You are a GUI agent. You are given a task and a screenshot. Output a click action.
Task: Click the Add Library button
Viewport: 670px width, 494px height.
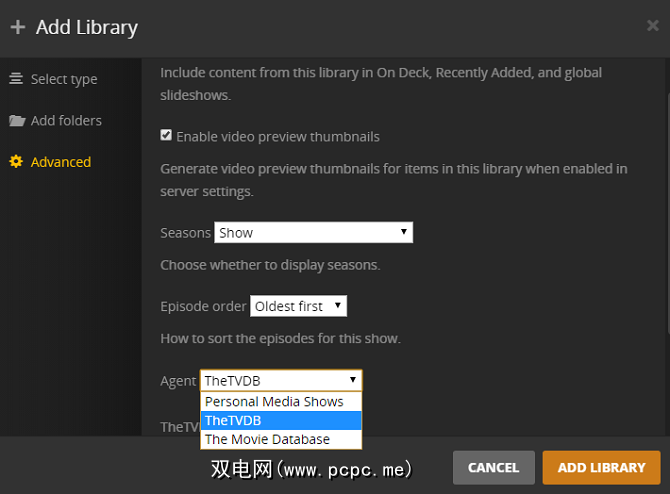601,467
